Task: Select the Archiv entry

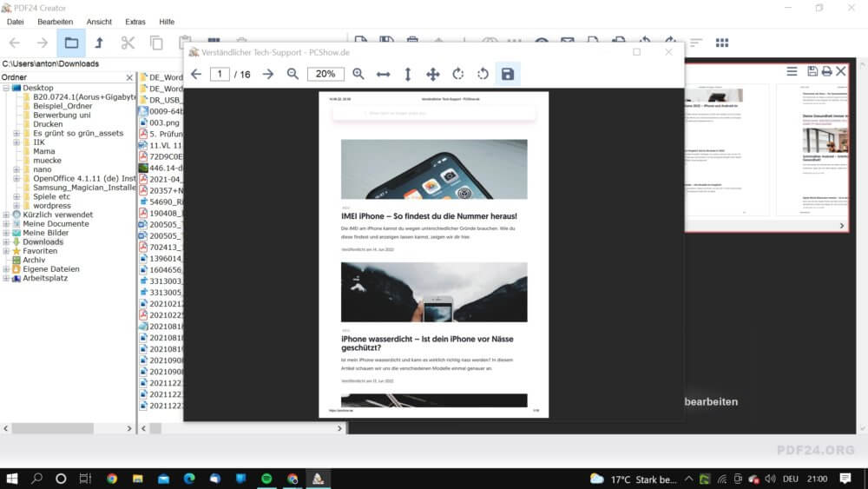Action: click(x=34, y=260)
